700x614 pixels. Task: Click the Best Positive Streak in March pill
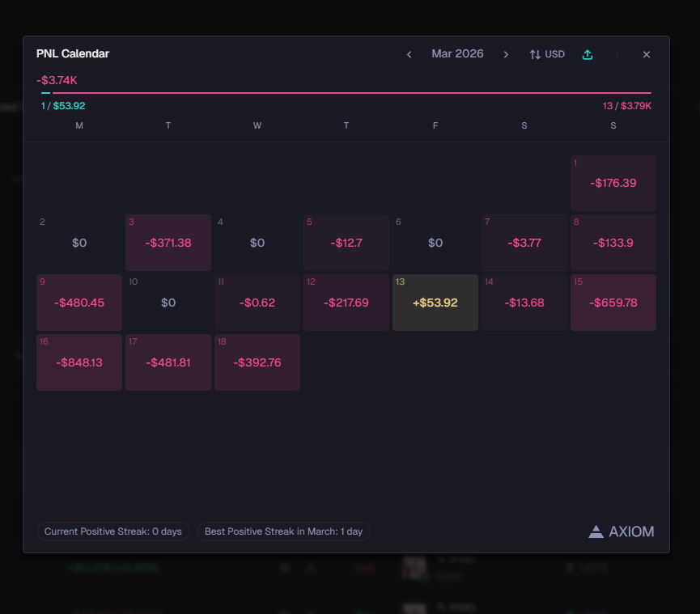click(x=283, y=531)
